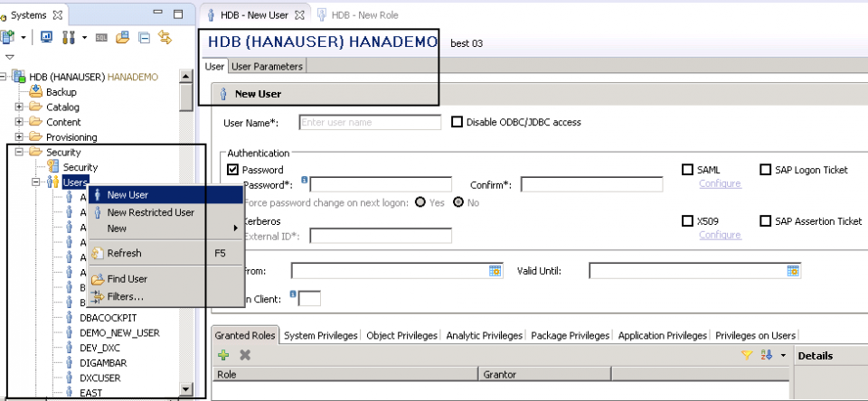Click the tools wrench toolbar icon

click(x=69, y=37)
